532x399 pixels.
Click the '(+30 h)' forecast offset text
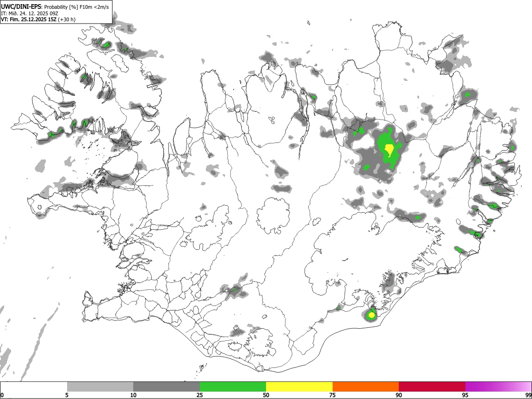(67, 19)
